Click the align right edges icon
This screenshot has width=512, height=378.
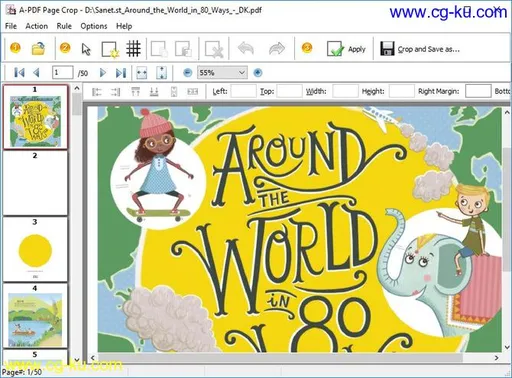tap(115, 92)
